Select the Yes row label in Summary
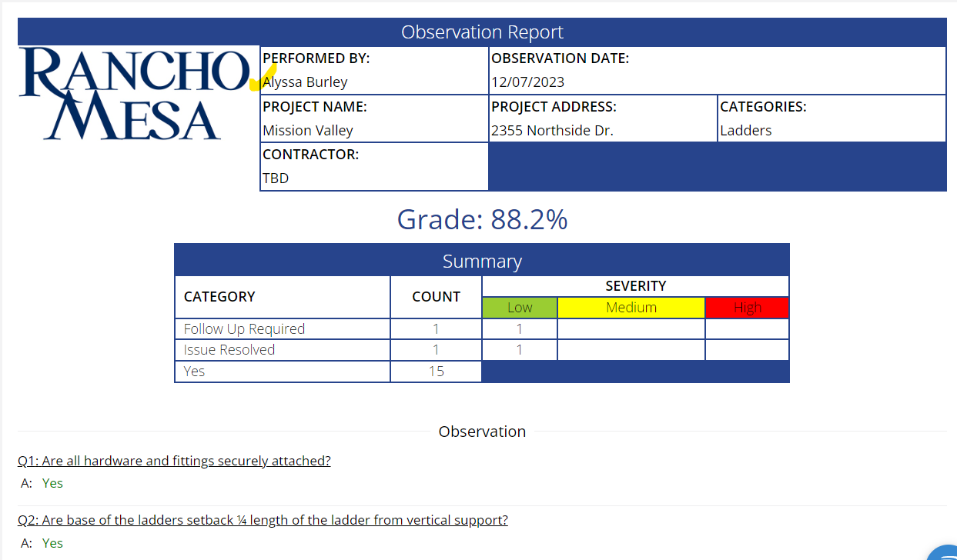This screenshot has width=957, height=560. pyautogui.click(x=194, y=371)
